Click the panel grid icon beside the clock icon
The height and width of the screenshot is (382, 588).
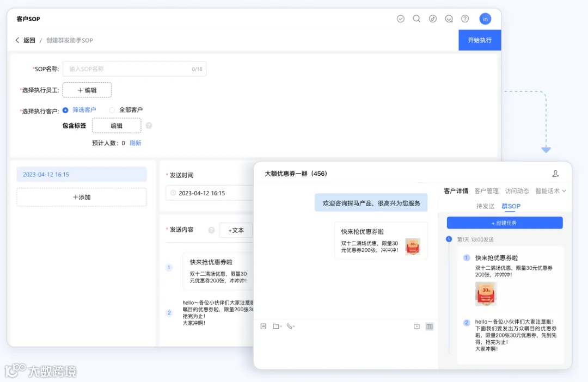[x=429, y=326]
